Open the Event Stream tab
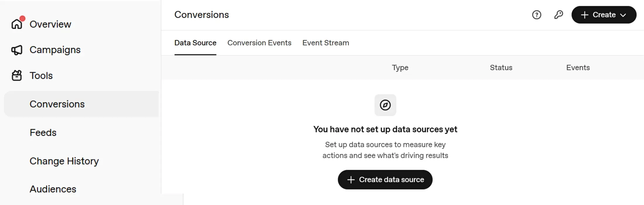The height and width of the screenshot is (205, 644). [x=326, y=43]
